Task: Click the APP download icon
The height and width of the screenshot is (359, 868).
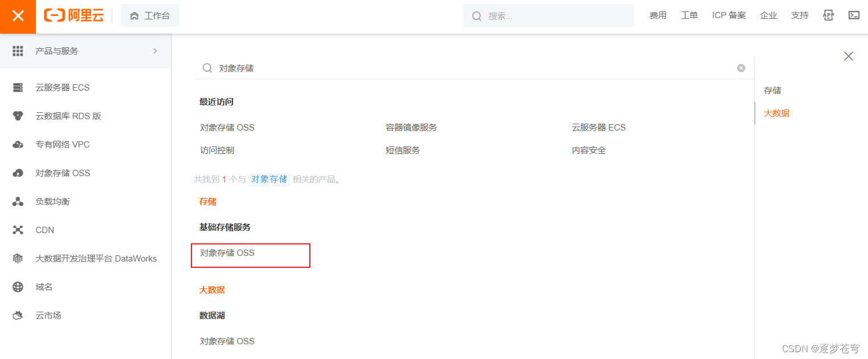Action: (829, 15)
